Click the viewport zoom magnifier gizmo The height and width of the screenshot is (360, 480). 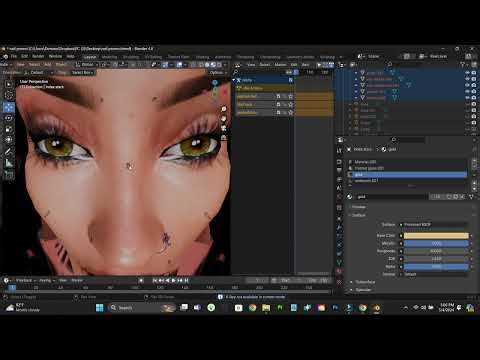224,109
